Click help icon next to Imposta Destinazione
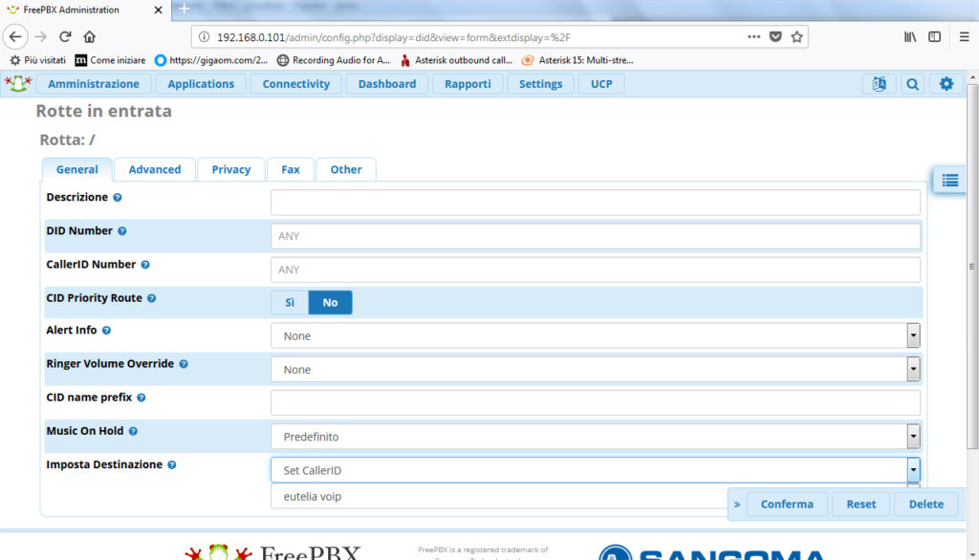 172,465
